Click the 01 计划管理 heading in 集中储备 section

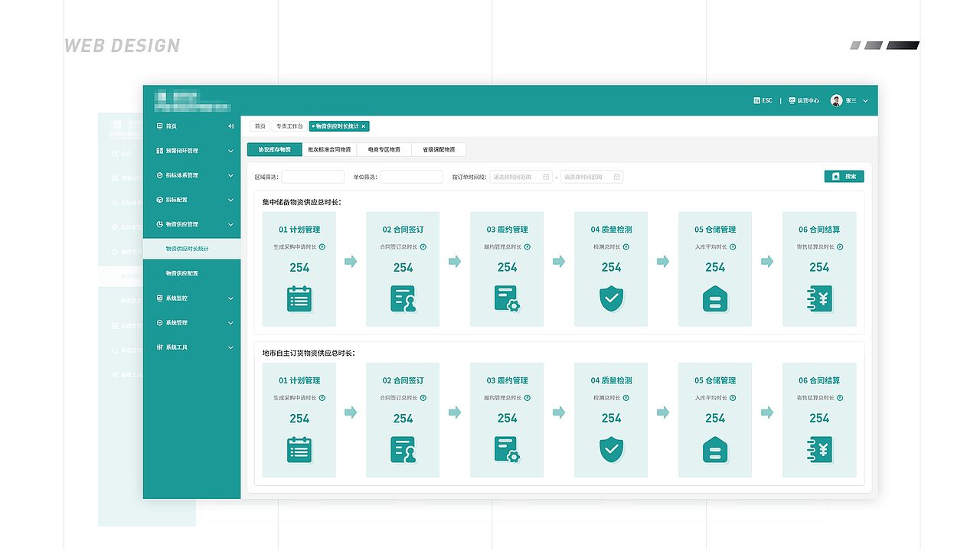click(x=299, y=230)
